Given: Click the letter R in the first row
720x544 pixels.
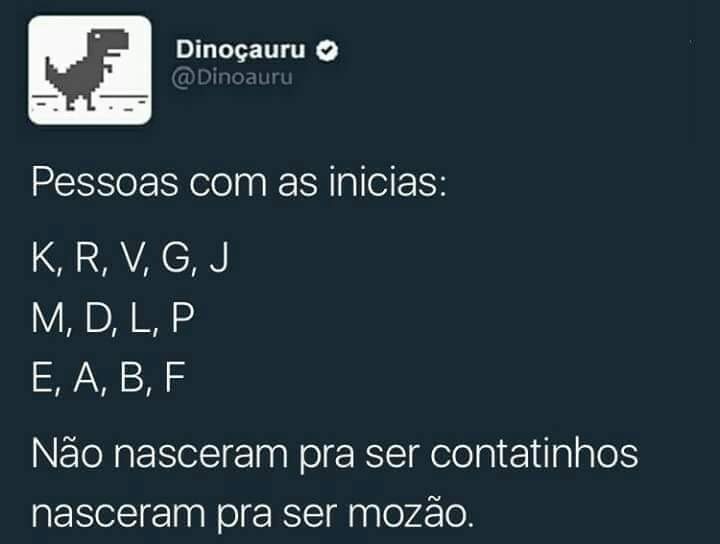Looking at the screenshot, I should point(87,257).
